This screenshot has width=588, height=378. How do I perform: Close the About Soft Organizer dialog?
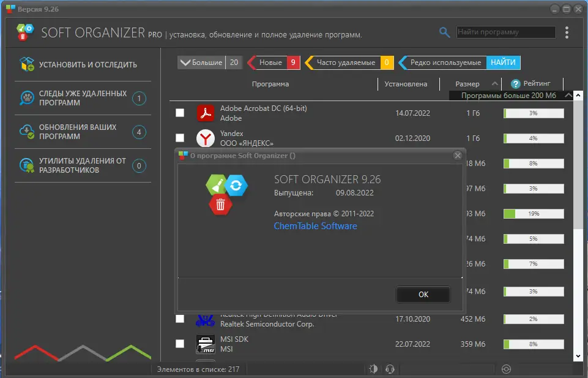pyautogui.click(x=457, y=156)
